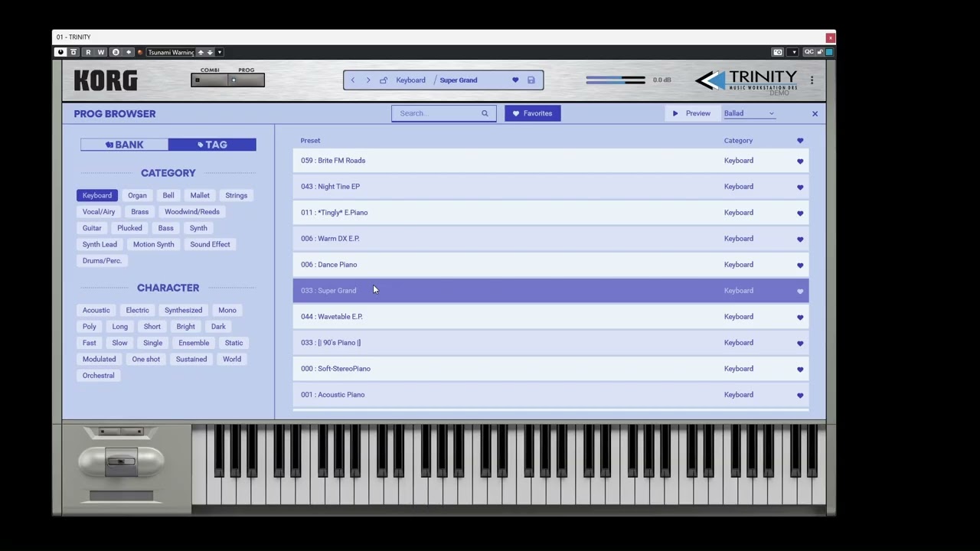The width and height of the screenshot is (980, 551).
Task: Select preset 044 : Wavetable E.P.
Action: coord(550,317)
